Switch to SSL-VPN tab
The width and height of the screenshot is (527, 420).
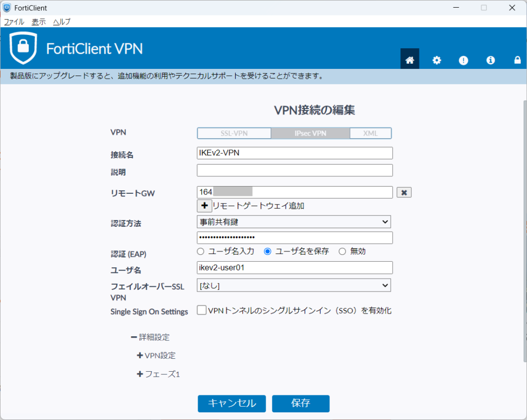click(x=234, y=133)
